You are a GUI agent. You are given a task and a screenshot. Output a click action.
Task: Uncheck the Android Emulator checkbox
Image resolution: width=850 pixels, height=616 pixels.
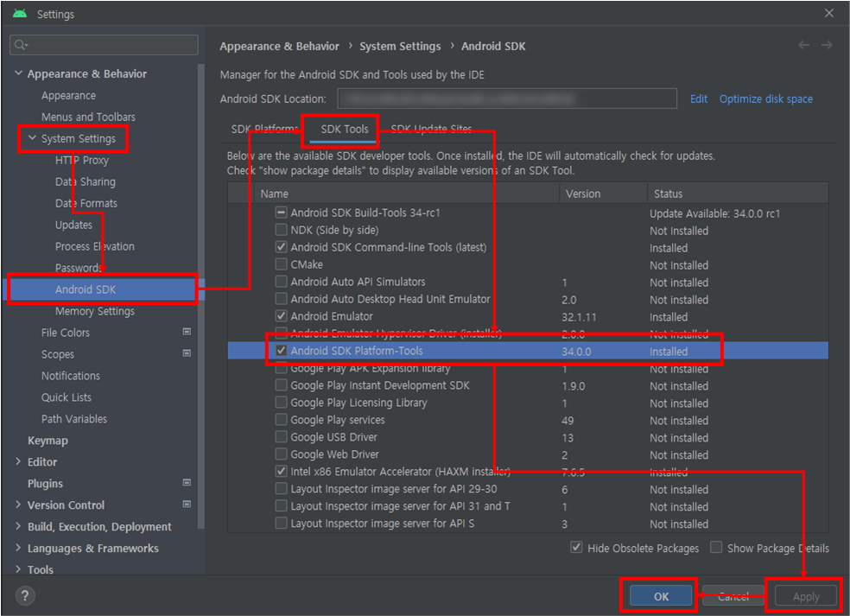point(281,316)
